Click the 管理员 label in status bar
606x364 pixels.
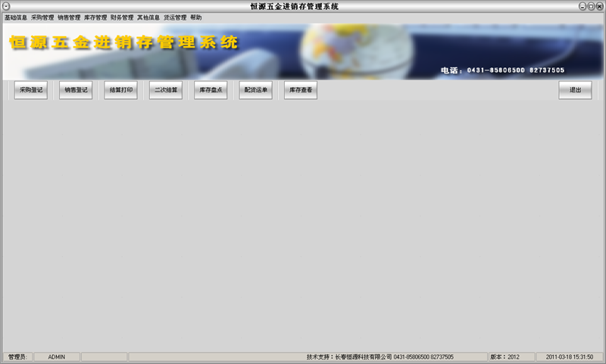17,357
